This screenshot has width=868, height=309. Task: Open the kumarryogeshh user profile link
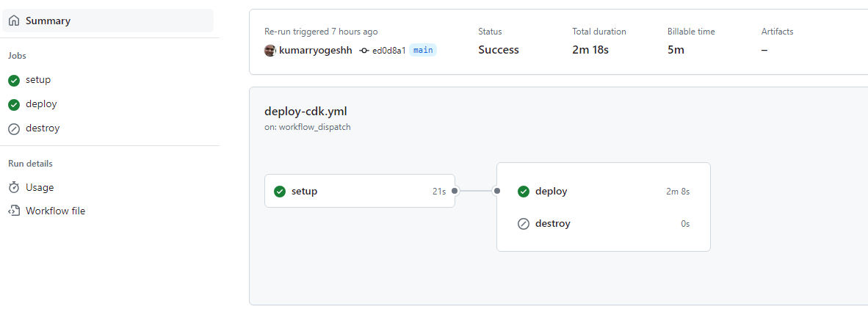(x=316, y=51)
